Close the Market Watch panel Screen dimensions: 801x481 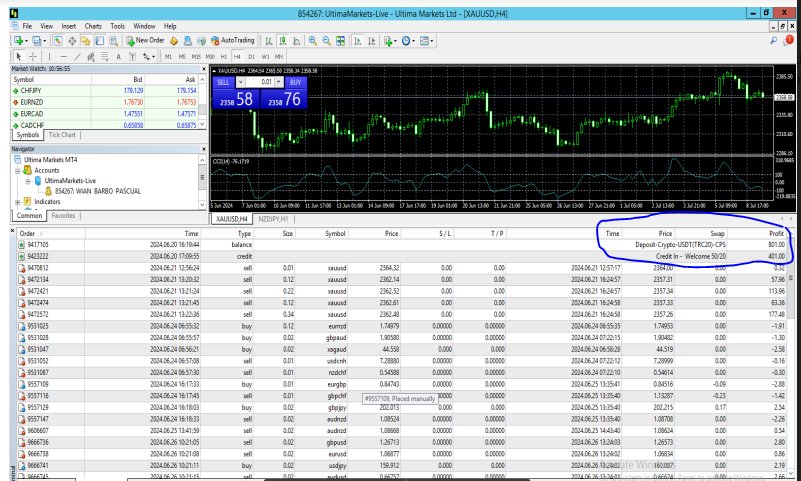tap(204, 69)
